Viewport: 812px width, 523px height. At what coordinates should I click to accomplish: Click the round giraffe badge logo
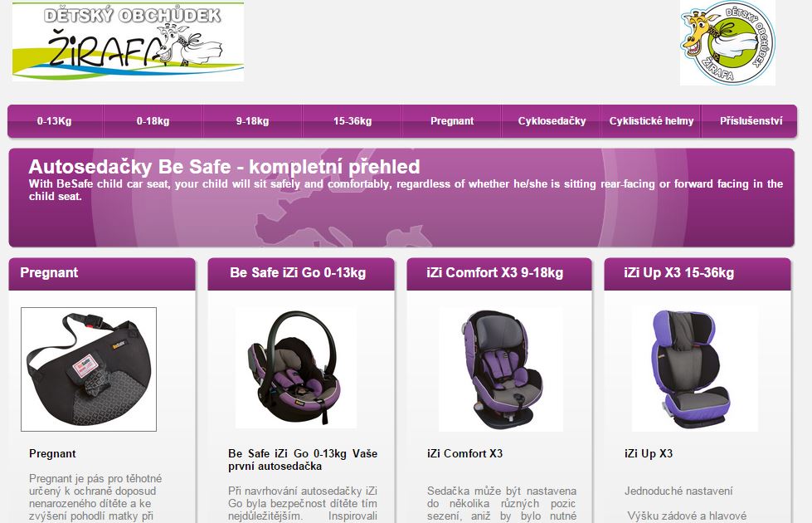tap(727, 42)
